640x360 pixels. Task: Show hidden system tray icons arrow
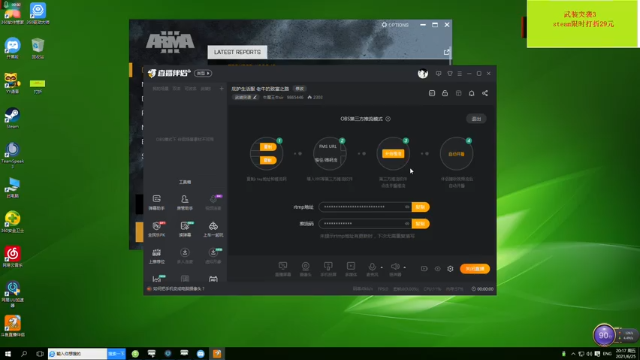(x=573, y=353)
